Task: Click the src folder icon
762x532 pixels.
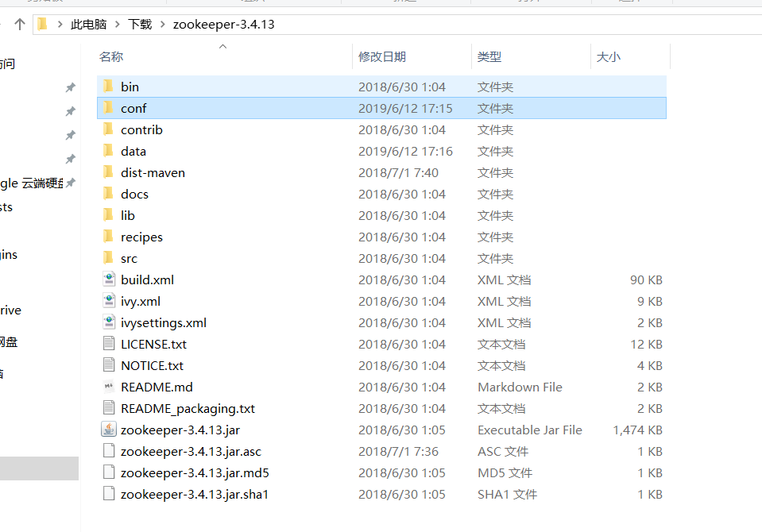Action: click(x=108, y=258)
